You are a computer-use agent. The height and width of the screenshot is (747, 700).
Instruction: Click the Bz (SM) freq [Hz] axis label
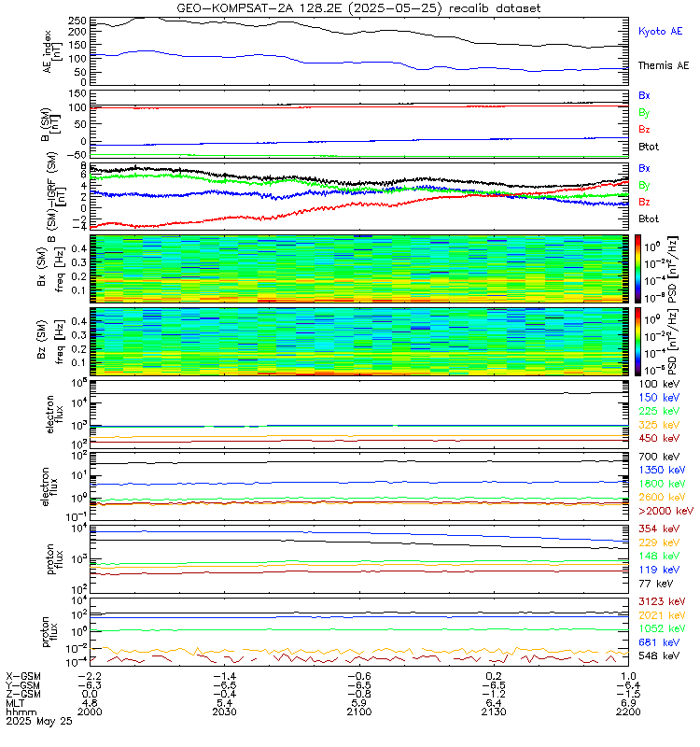click(50, 342)
